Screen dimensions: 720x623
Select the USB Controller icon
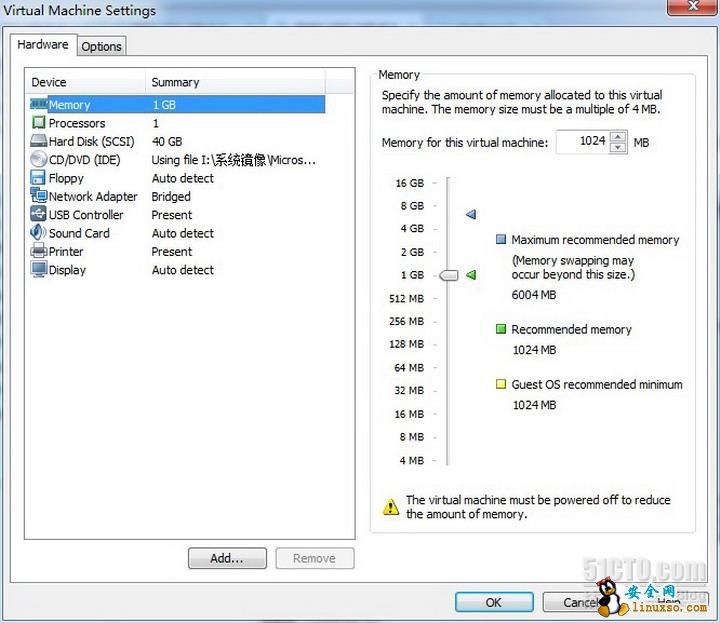click(x=39, y=215)
